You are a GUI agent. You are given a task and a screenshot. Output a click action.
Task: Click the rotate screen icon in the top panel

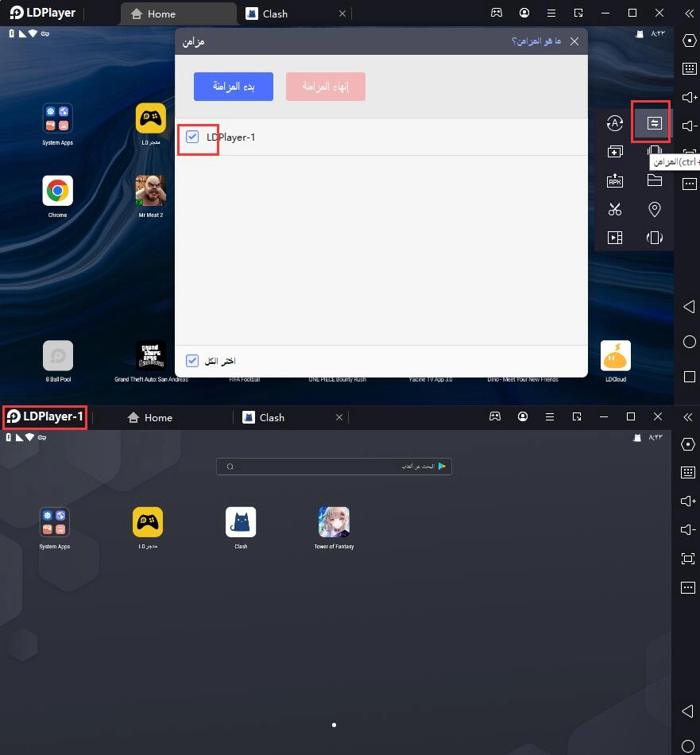coord(654,238)
